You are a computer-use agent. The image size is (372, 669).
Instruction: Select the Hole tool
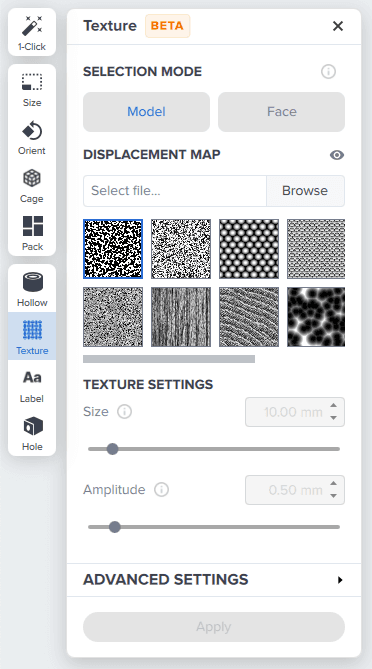click(x=32, y=434)
